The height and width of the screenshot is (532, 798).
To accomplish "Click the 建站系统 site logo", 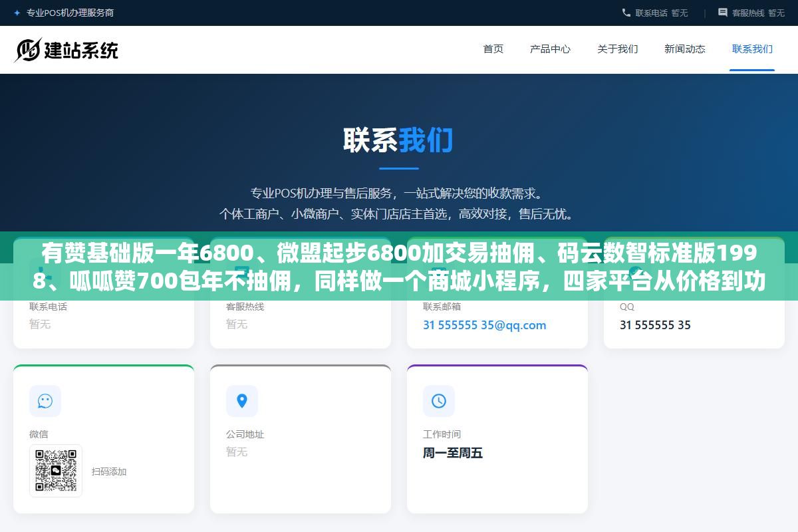I will (66, 50).
